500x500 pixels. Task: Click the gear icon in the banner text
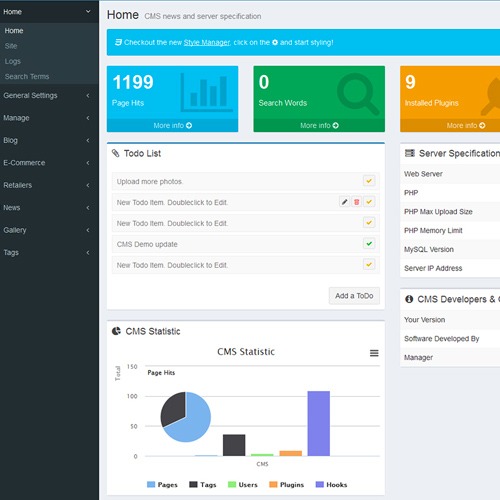coord(275,42)
